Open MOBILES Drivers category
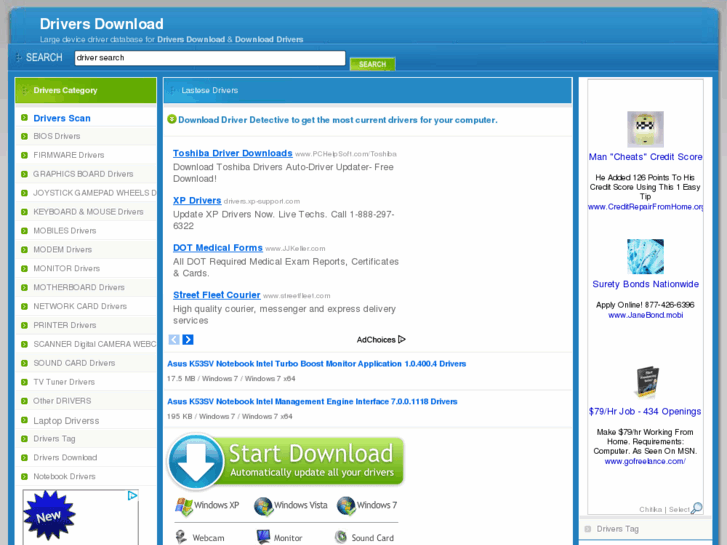Image resolution: width=727 pixels, height=545 pixels. pyautogui.click(x=64, y=231)
